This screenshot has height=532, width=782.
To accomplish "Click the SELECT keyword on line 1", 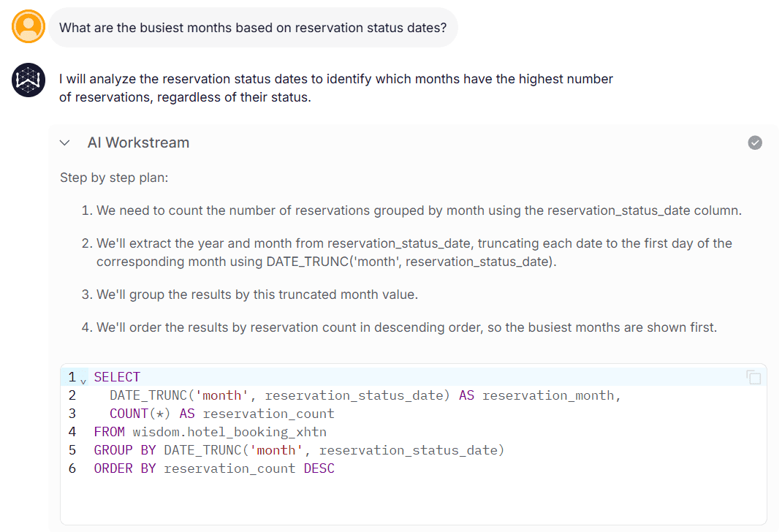I will (x=117, y=377).
